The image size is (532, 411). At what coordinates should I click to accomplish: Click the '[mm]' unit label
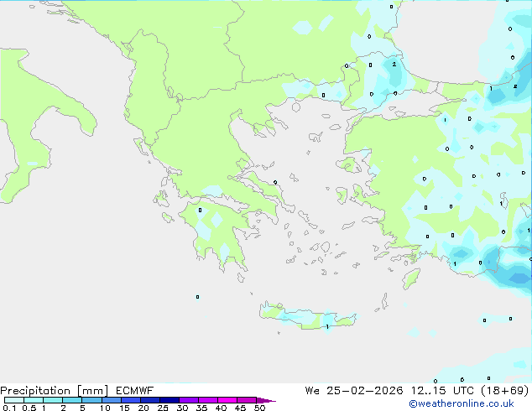point(92,391)
